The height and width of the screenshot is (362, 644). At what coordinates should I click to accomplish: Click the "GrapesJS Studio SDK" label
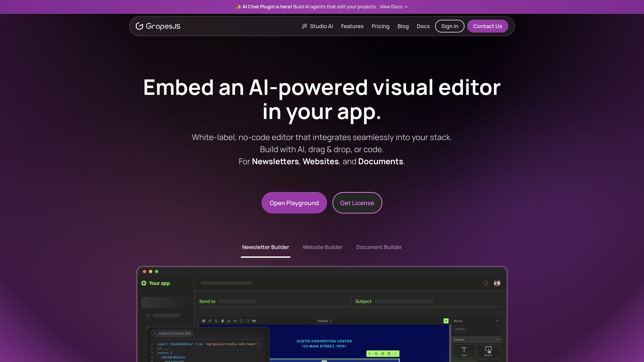[174, 333]
